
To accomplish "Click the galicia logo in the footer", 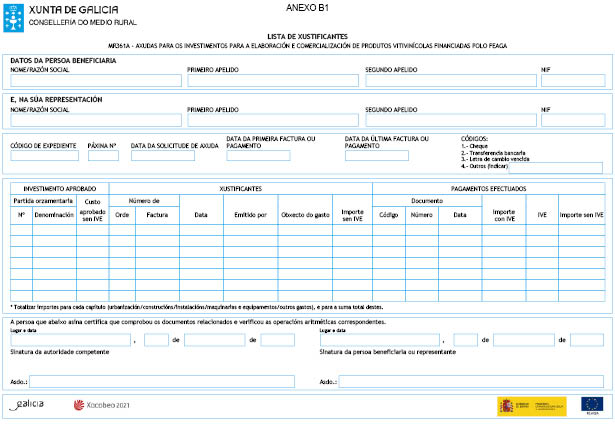I will point(28,404).
